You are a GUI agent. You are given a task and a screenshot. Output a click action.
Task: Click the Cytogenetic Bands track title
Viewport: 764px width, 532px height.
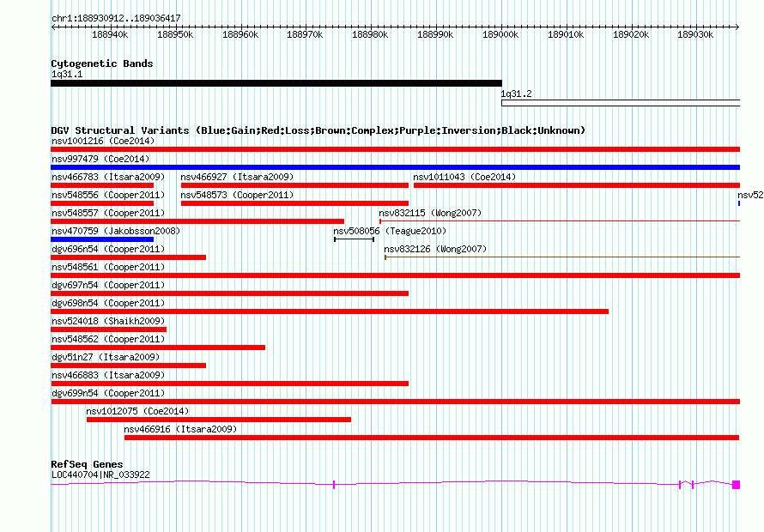(x=102, y=63)
